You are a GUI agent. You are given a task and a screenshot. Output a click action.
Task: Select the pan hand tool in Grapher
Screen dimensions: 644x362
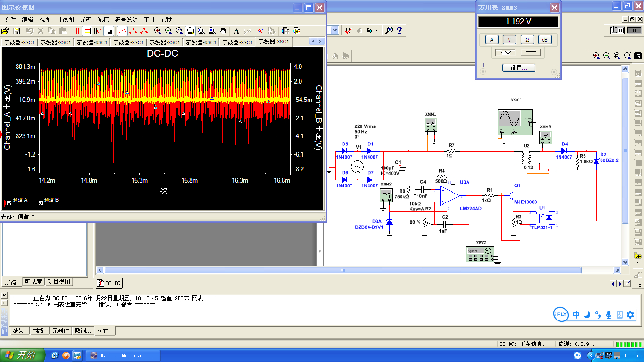(223, 31)
